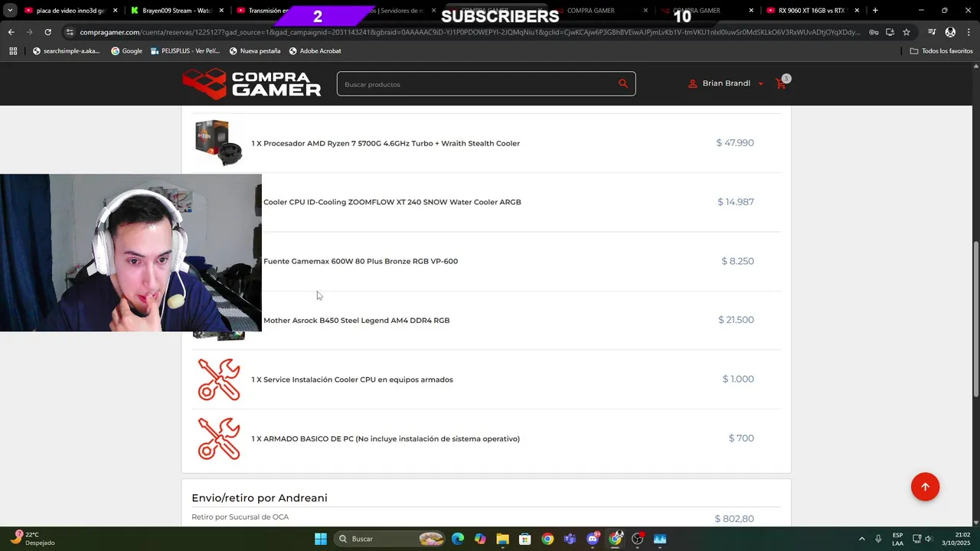The image size is (980, 551).
Task: Open searchsimple bookmark
Action: point(66,51)
